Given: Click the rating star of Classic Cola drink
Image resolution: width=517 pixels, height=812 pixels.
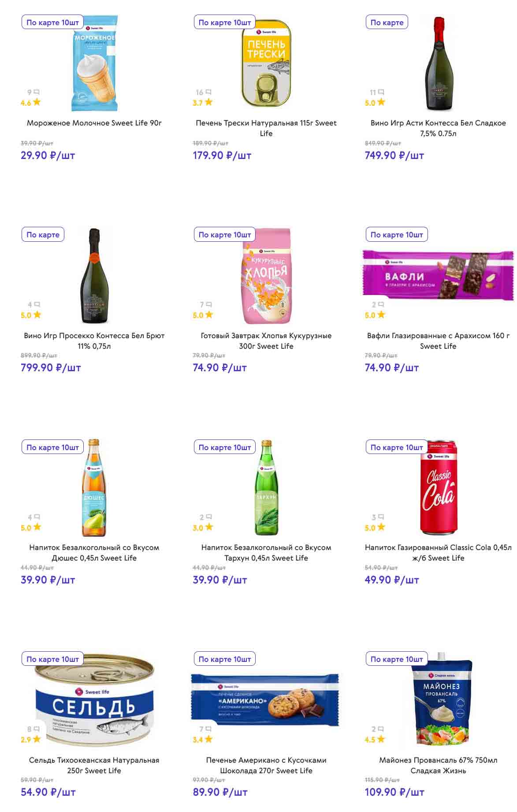Looking at the screenshot, I should (381, 527).
